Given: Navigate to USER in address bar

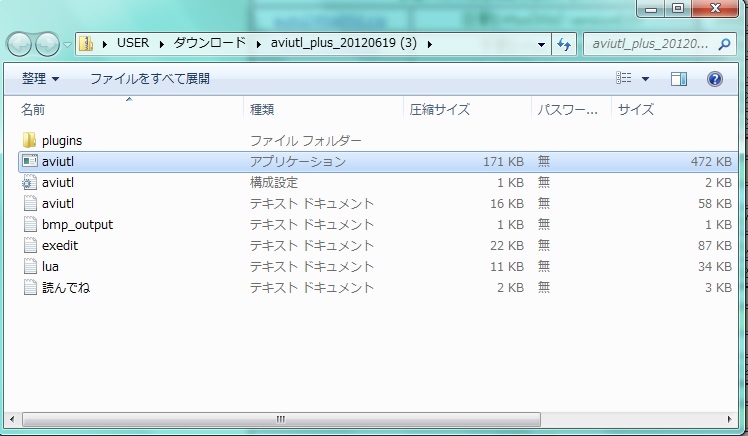Looking at the screenshot, I should [x=133, y=43].
